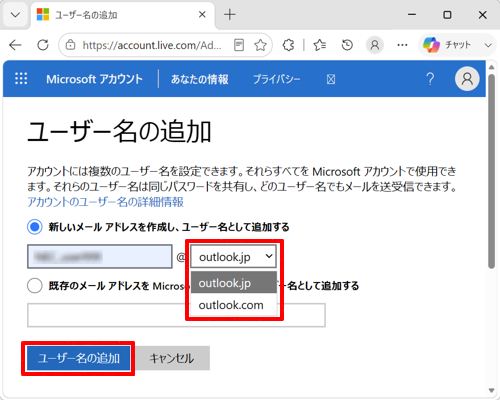Select the create new email address radio
This screenshot has height=400, width=500.
click(x=35, y=227)
